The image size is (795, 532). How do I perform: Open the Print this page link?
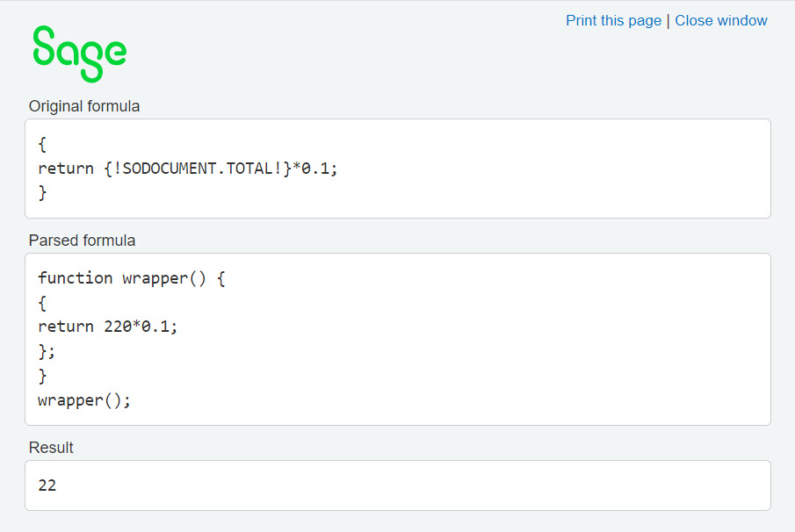(x=613, y=20)
